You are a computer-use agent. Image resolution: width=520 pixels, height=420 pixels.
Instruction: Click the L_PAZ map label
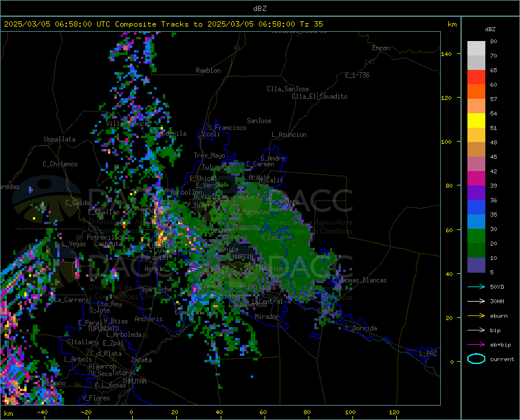pos(428,354)
